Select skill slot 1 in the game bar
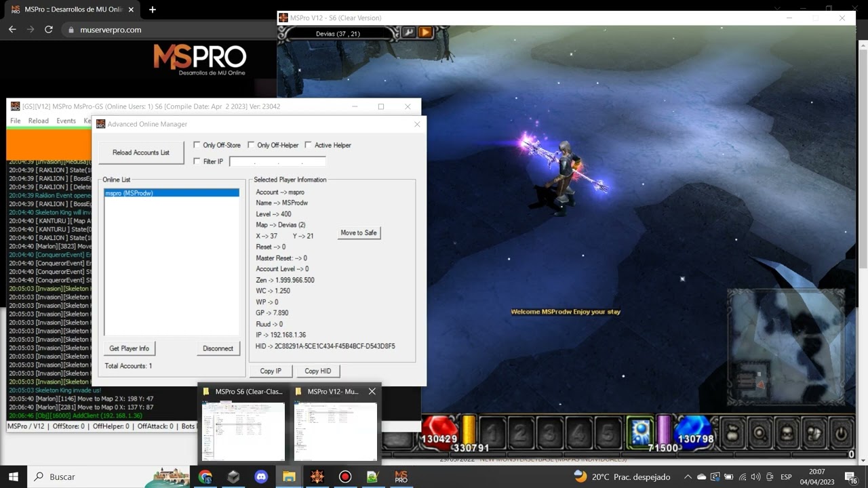The height and width of the screenshot is (488, 868). (492, 433)
